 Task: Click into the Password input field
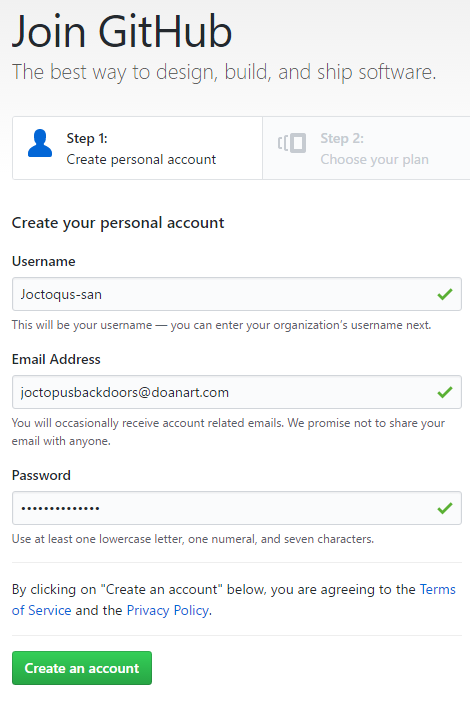[237, 508]
